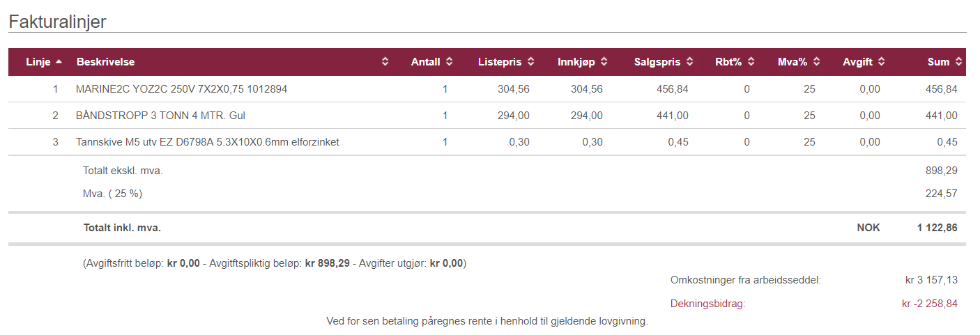Click the Listepris sort icon
Screen dimensions: 980x335
click(531, 62)
